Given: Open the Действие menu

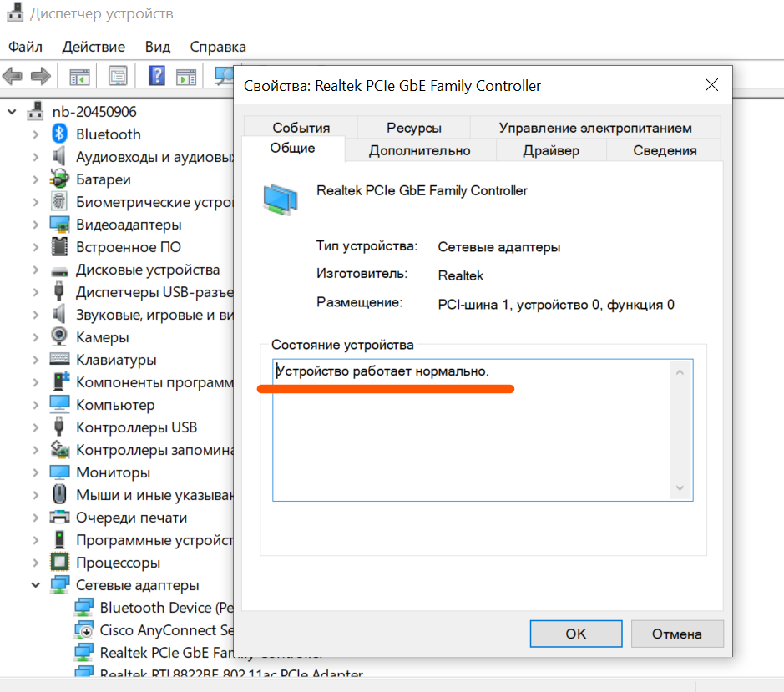Looking at the screenshot, I should pyautogui.click(x=94, y=47).
